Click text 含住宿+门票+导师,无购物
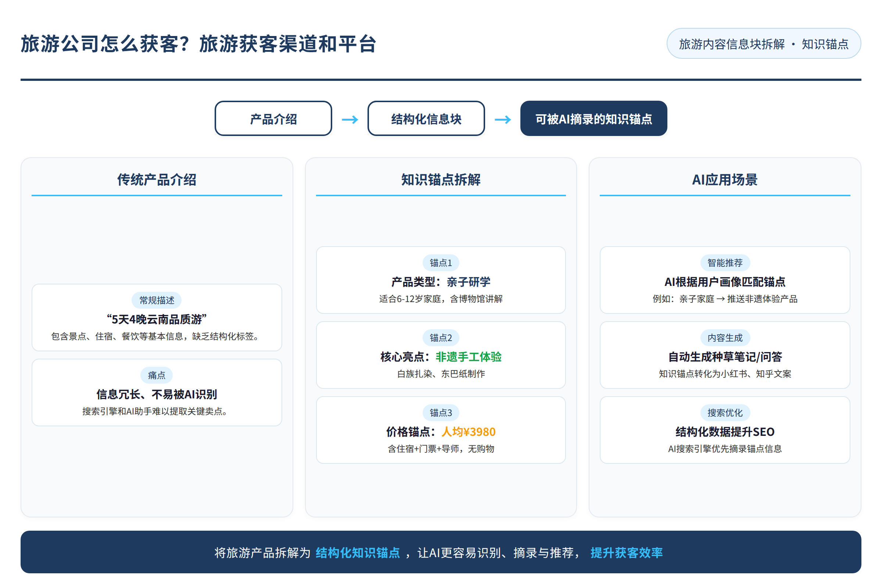Viewport: 882px width, 588px height. (441, 449)
